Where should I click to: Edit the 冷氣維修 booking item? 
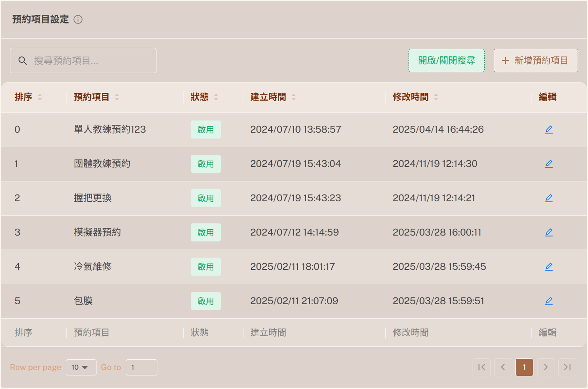click(548, 267)
